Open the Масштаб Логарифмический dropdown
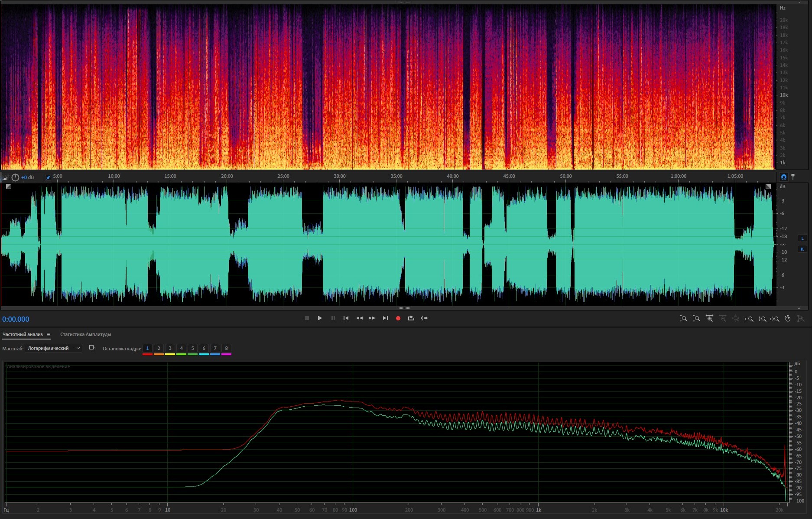The height and width of the screenshot is (519, 812). (x=53, y=348)
